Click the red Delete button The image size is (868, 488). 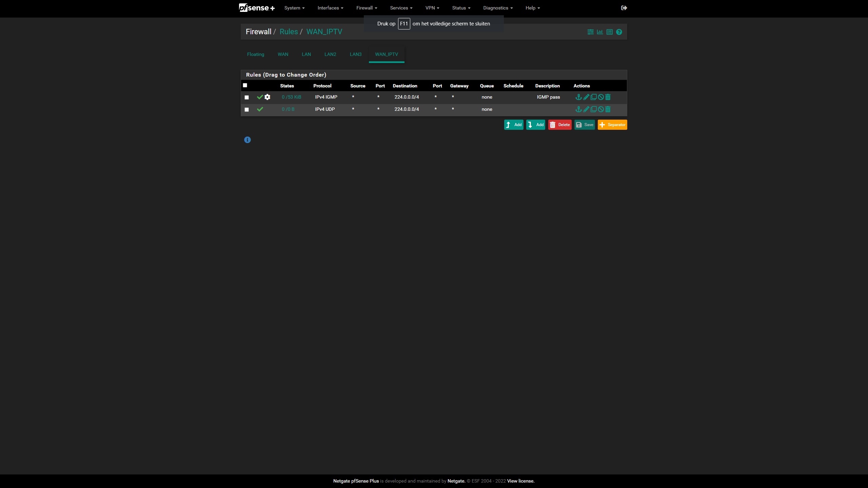click(560, 125)
